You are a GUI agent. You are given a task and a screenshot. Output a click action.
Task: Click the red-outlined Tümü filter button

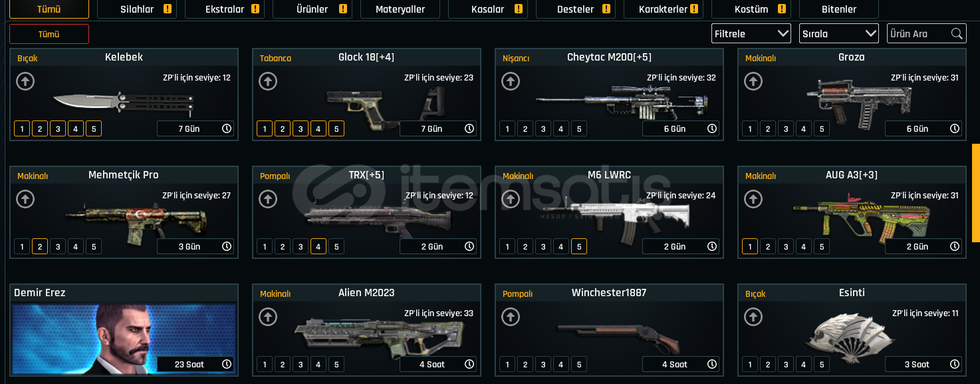49,34
